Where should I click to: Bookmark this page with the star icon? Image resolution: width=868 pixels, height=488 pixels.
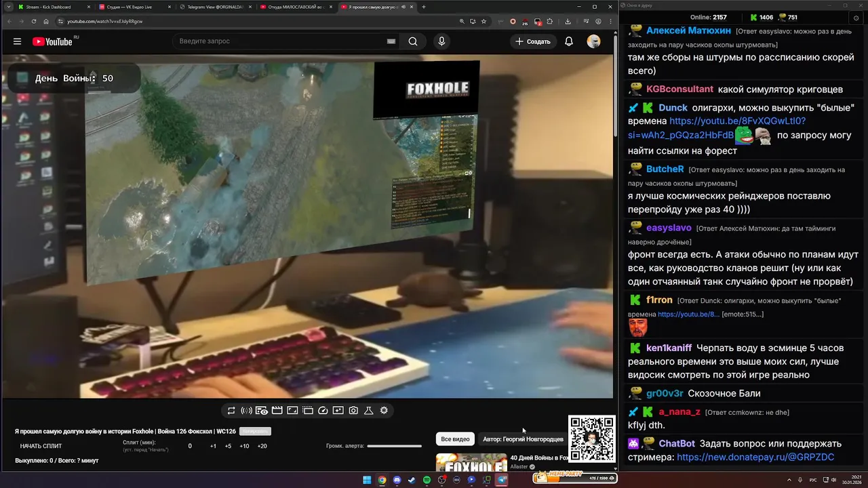pyautogui.click(x=484, y=21)
